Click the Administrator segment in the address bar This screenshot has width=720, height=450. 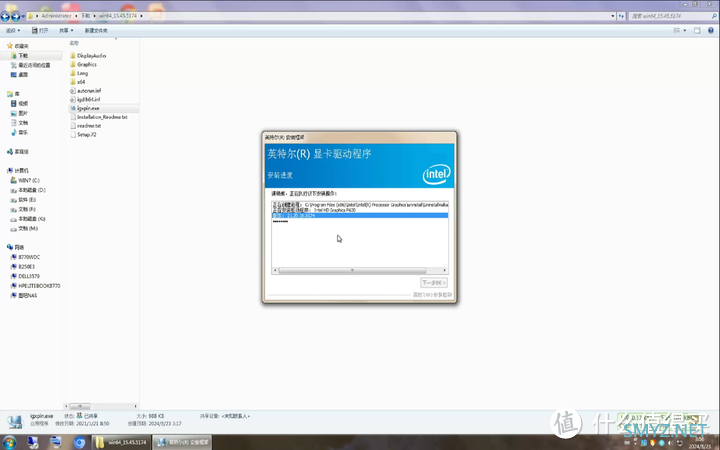(x=56, y=16)
